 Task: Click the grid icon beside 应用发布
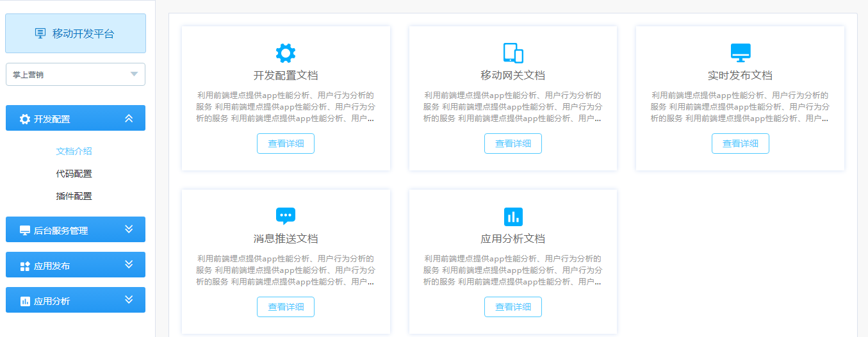(x=25, y=266)
